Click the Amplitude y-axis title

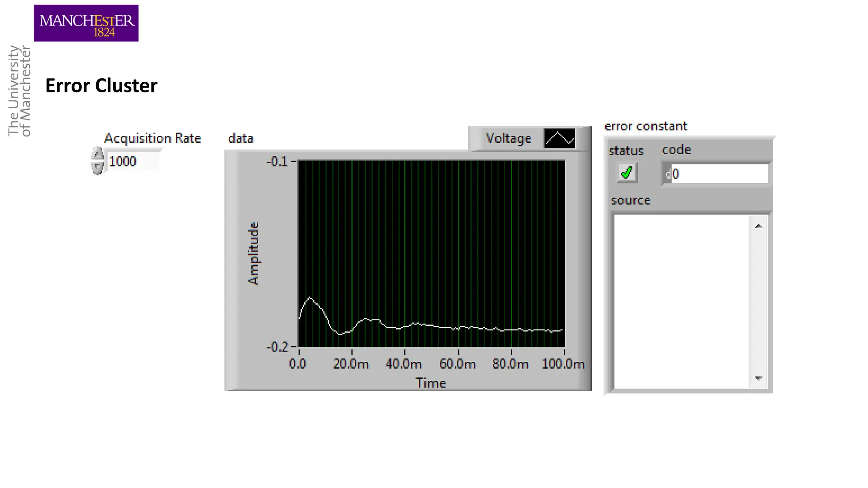click(253, 253)
